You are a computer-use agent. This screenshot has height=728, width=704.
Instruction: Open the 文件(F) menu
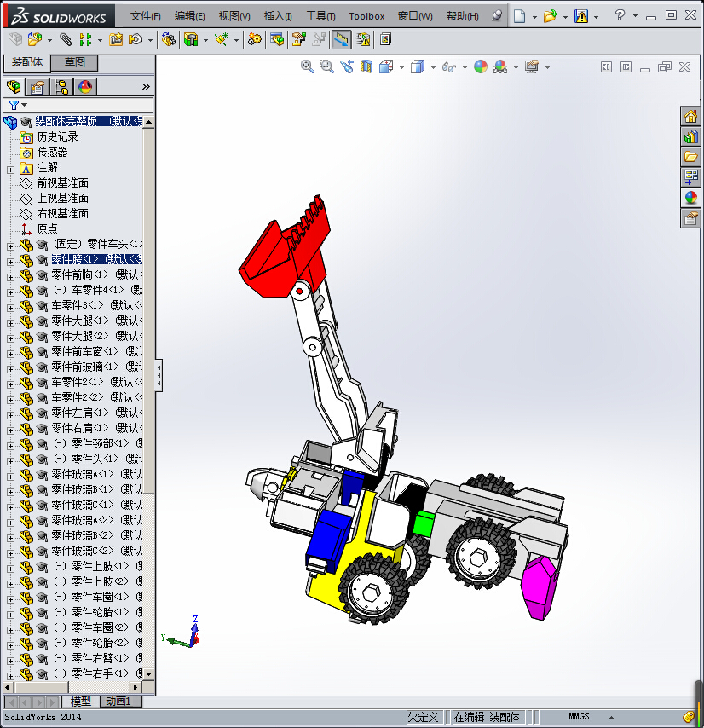(x=145, y=16)
